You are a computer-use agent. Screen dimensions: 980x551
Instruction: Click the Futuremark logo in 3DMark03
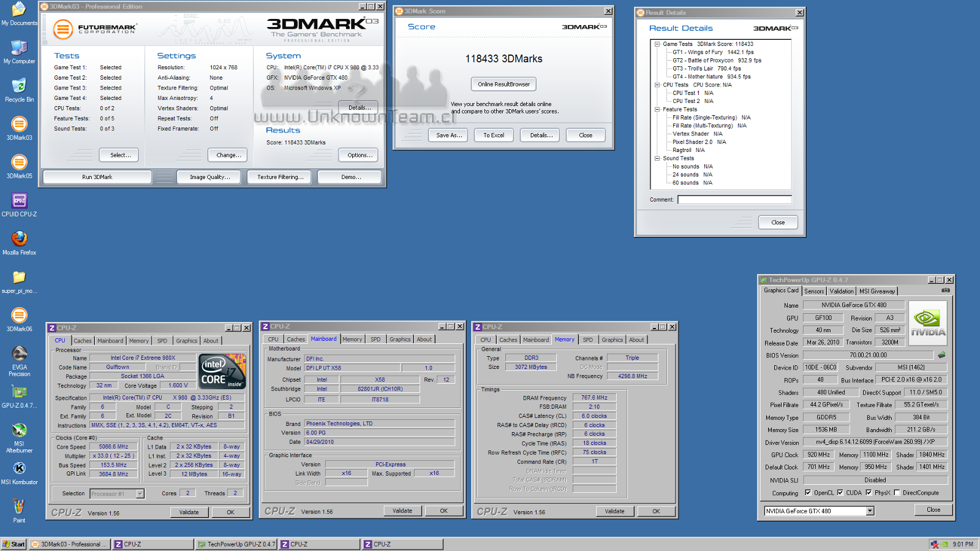click(94, 29)
